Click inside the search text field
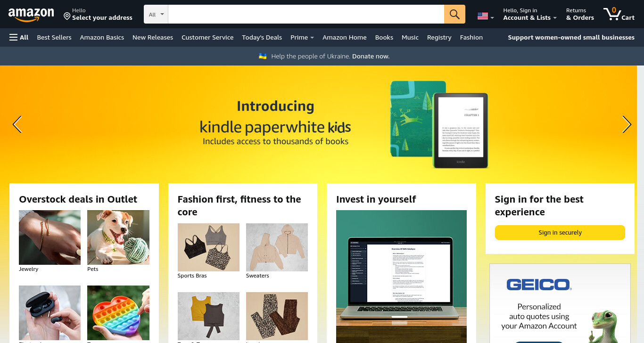The height and width of the screenshot is (343, 644). tap(306, 14)
